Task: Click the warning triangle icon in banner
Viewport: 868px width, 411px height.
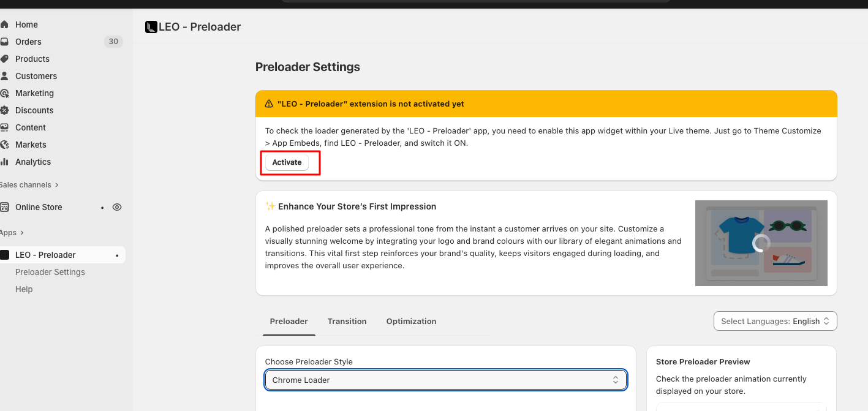Action: tap(269, 104)
